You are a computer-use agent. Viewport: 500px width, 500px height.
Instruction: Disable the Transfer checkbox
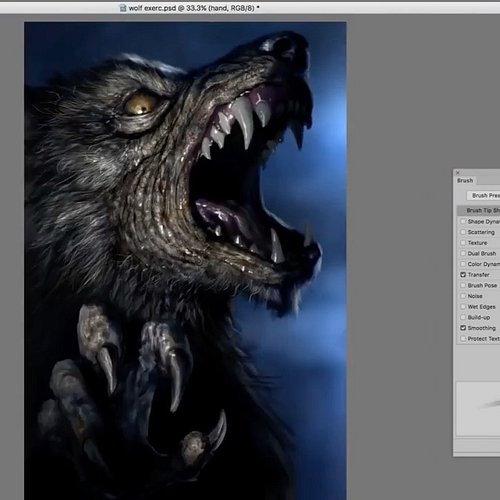pos(463,275)
